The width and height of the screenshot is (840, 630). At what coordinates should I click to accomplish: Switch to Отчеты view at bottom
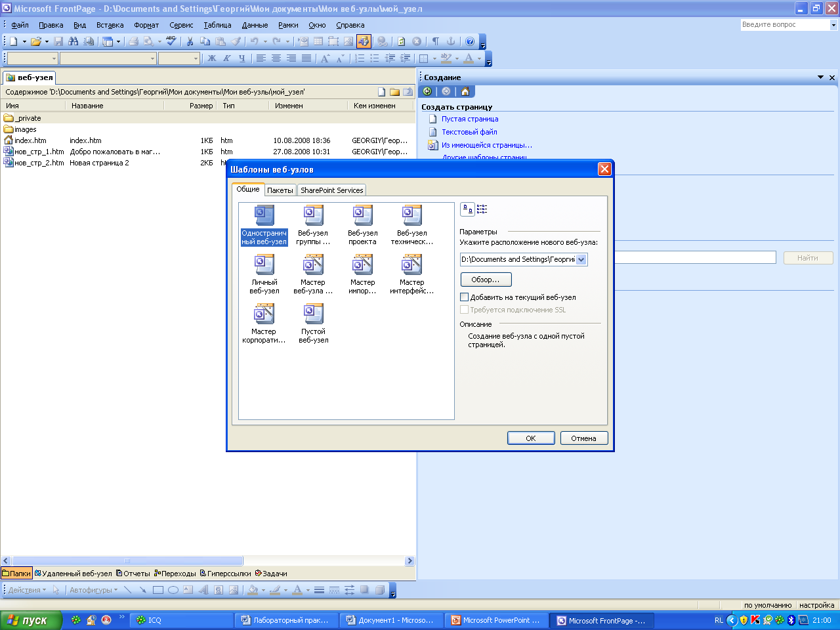[x=133, y=574]
